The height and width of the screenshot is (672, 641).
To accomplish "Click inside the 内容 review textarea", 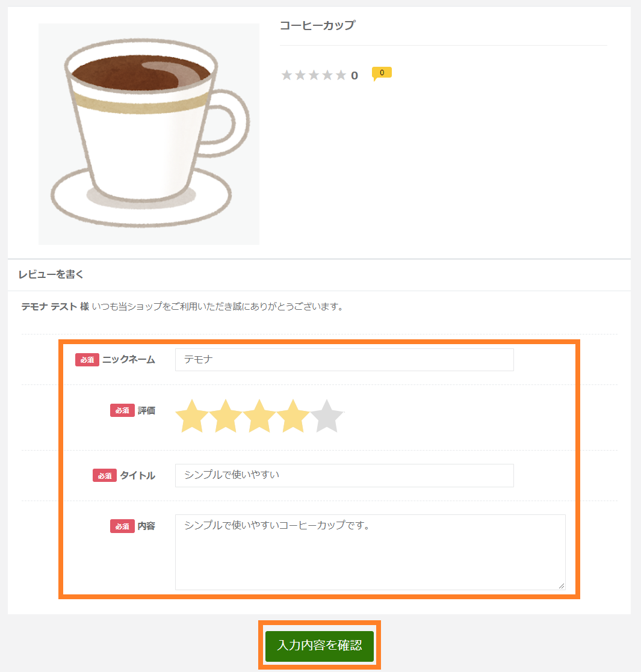I will [x=370, y=552].
